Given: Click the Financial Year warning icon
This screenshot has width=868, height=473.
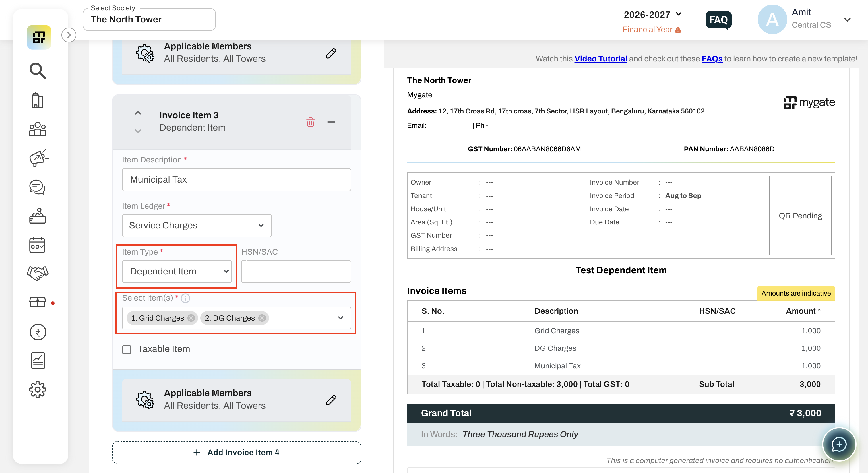Looking at the screenshot, I should click(678, 30).
